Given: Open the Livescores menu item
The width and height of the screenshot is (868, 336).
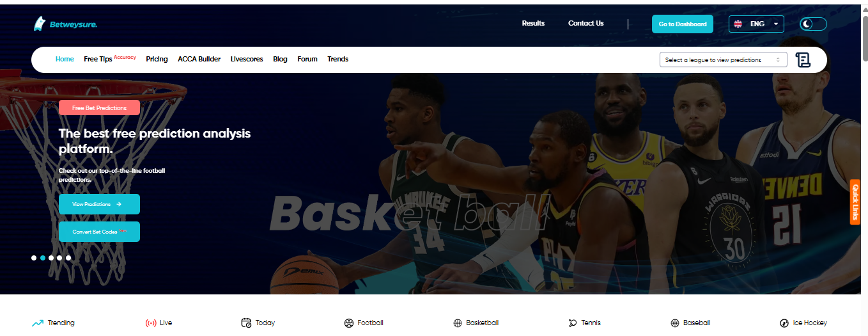Looking at the screenshot, I should pos(247,59).
